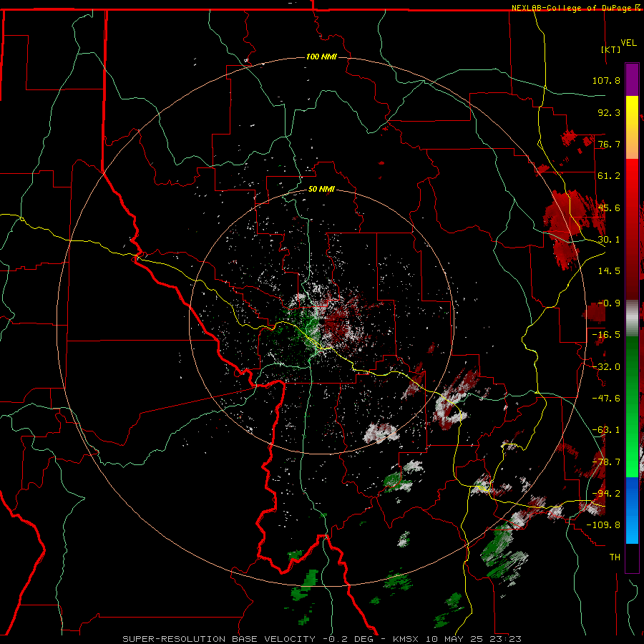Click the 107.8 velocity scale value
This screenshot has height=644, width=644.
[x=606, y=80]
